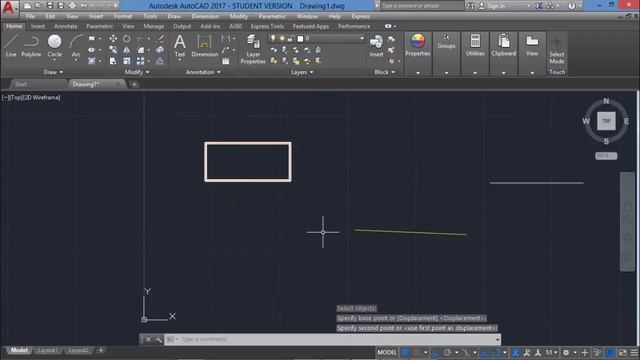
Task: Switch to the Start file tab
Action: 21,84
